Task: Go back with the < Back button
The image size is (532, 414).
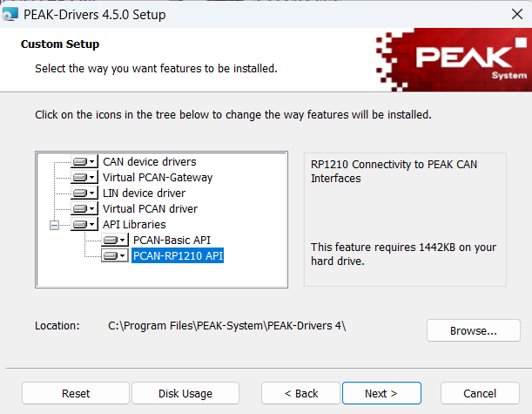Action: coord(301,393)
